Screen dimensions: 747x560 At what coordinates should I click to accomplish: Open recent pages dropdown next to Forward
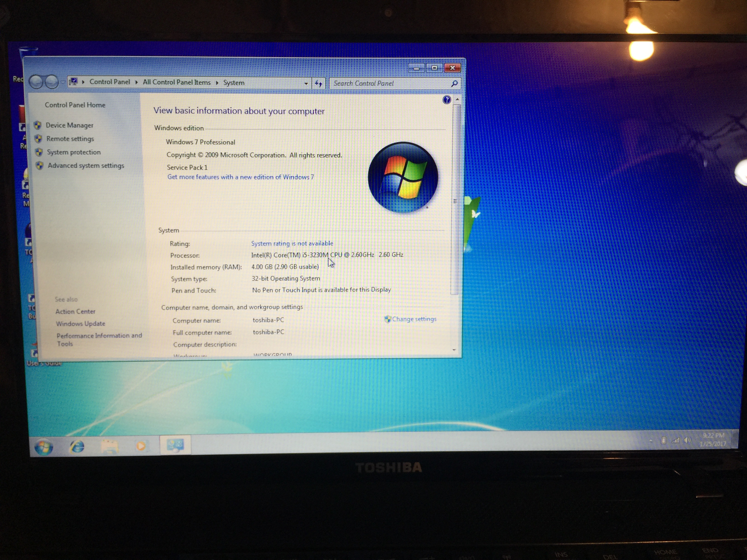pos(63,82)
